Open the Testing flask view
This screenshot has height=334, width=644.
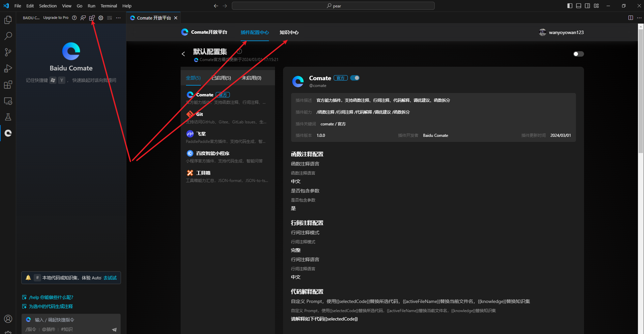[x=8, y=117]
